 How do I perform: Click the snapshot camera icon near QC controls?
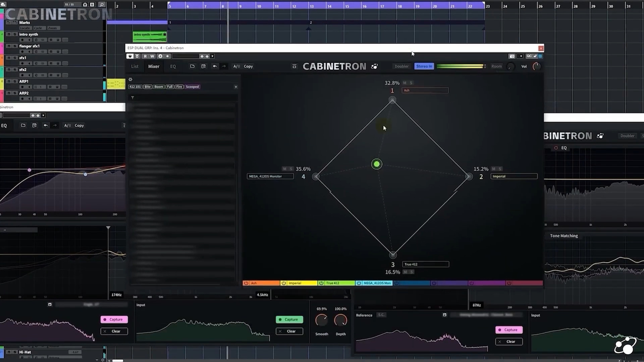coord(512,56)
